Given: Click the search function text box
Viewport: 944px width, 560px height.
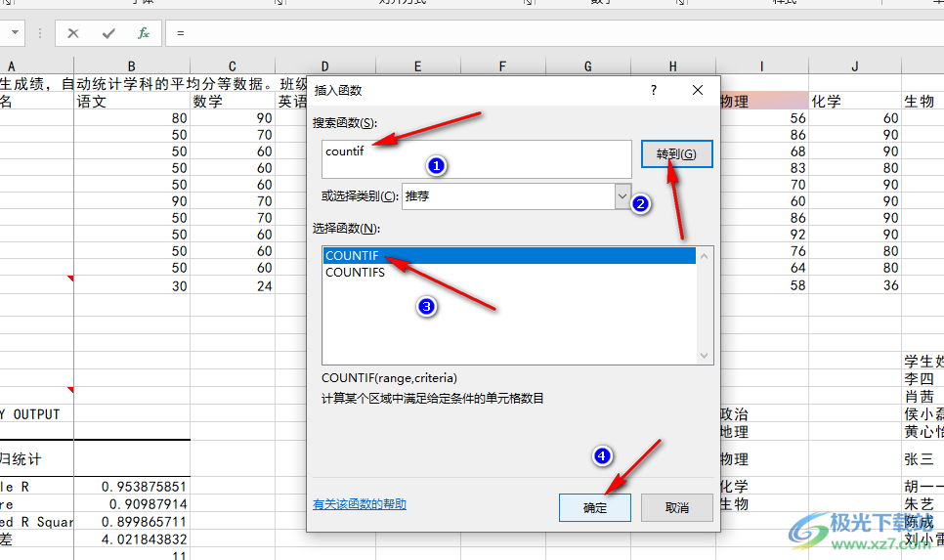Looking at the screenshot, I should pos(476,159).
